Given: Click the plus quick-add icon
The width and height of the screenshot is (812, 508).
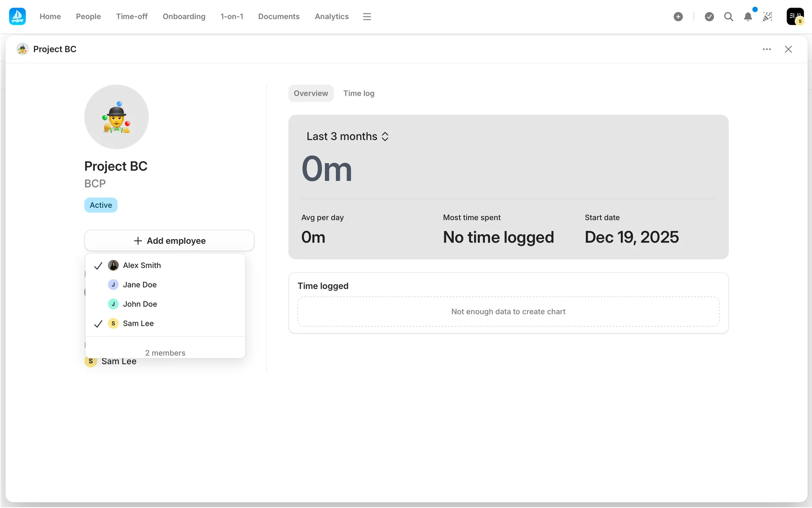Looking at the screenshot, I should [x=678, y=17].
